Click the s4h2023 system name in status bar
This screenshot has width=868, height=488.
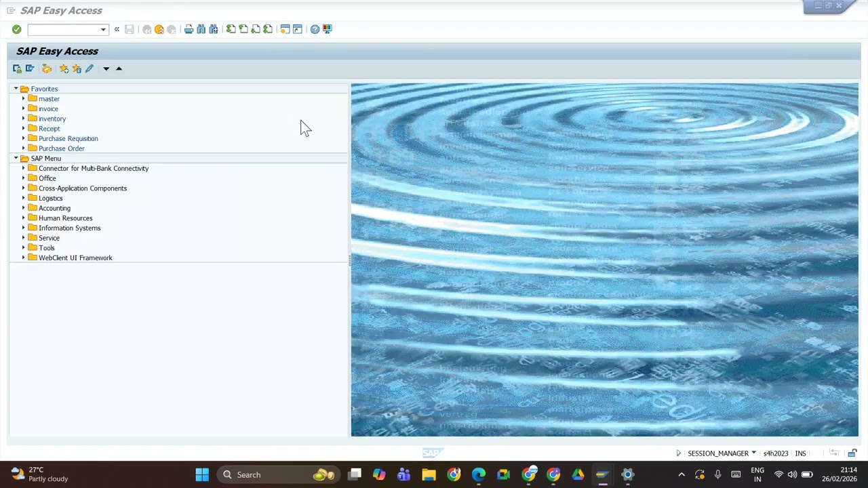click(x=776, y=453)
